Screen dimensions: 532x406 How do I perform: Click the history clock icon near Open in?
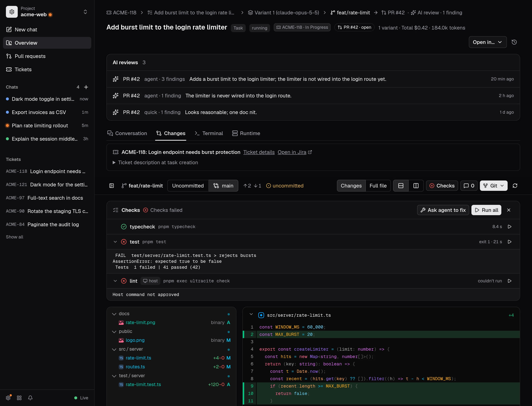tap(514, 42)
